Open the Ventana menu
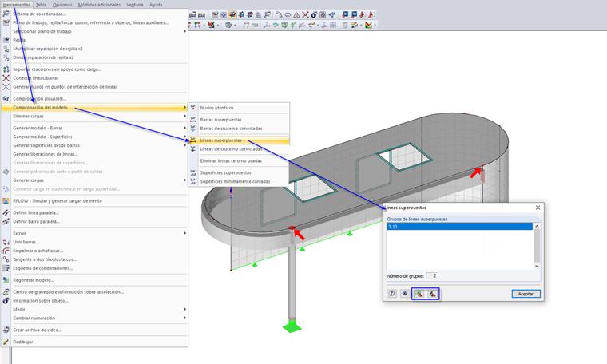Viewport: 607px width, 364px height. [135, 5]
